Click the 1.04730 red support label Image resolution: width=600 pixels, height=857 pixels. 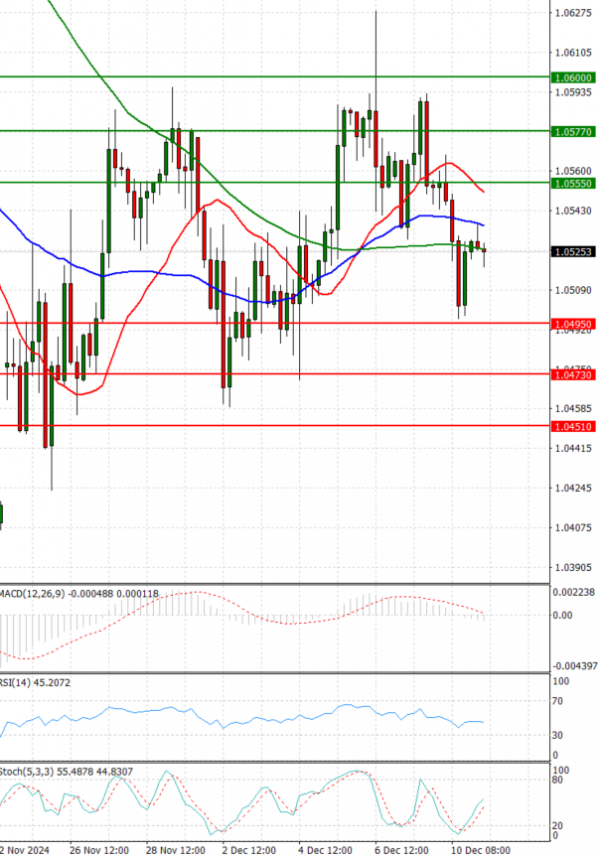573,375
